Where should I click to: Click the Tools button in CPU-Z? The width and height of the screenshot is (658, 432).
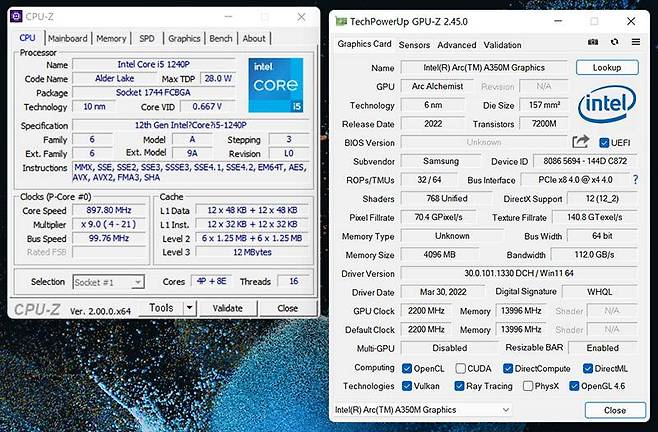tap(161, 308)
